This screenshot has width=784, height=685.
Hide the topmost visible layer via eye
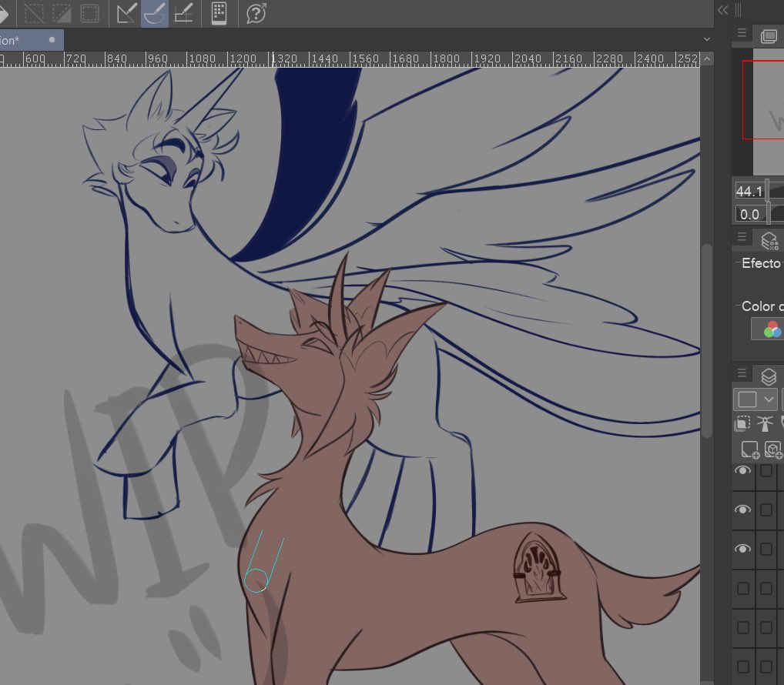tap(743, 470)
